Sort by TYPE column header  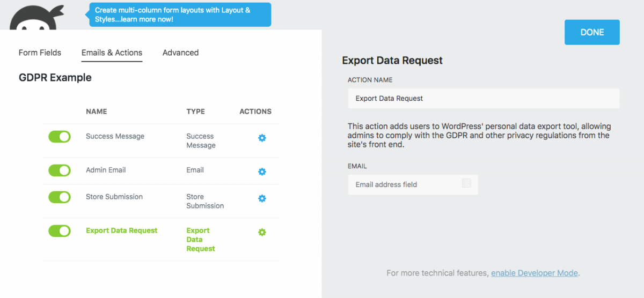[196, 111]
